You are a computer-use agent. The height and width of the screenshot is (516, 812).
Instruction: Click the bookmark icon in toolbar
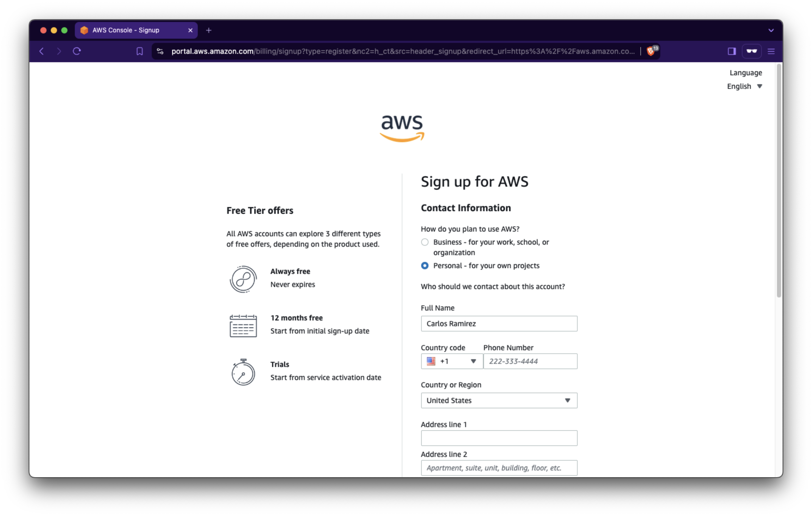tap(139, 51)
